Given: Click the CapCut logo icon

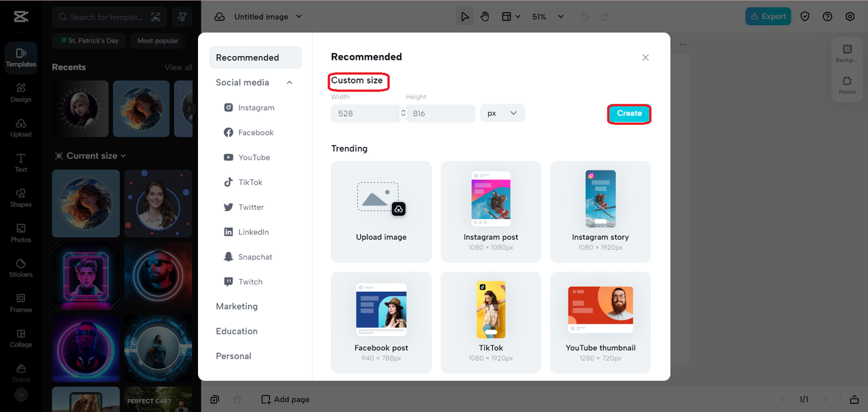Looking at the screenshot, I should click(20, 17).
